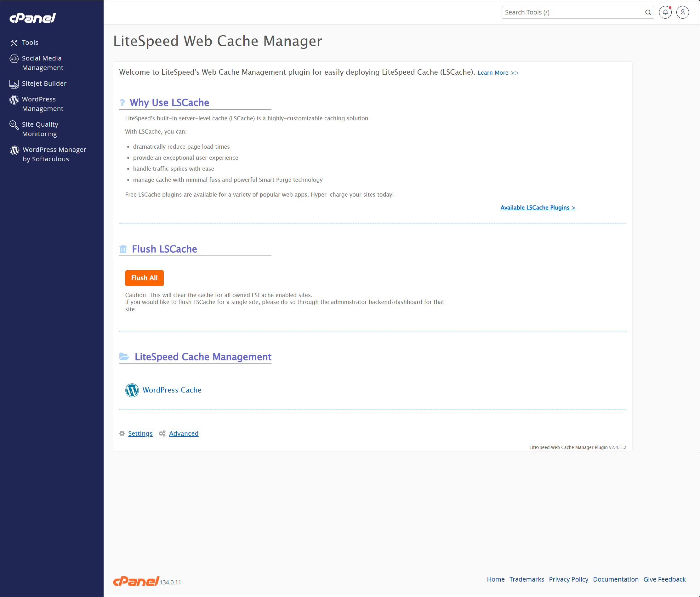The image size is (700, 597).
Task: Open the notifications bell icon
Action: pyautogui.click(x=665, y=13)
